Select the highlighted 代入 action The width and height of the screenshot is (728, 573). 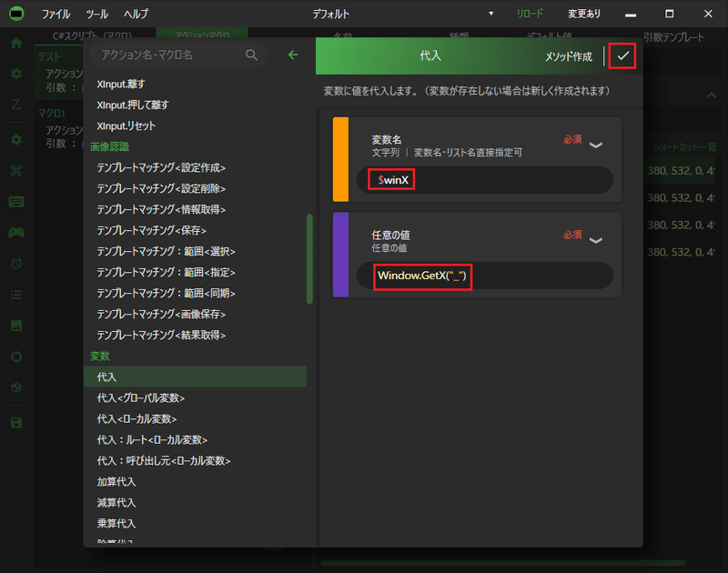click(x=195, y=377)
